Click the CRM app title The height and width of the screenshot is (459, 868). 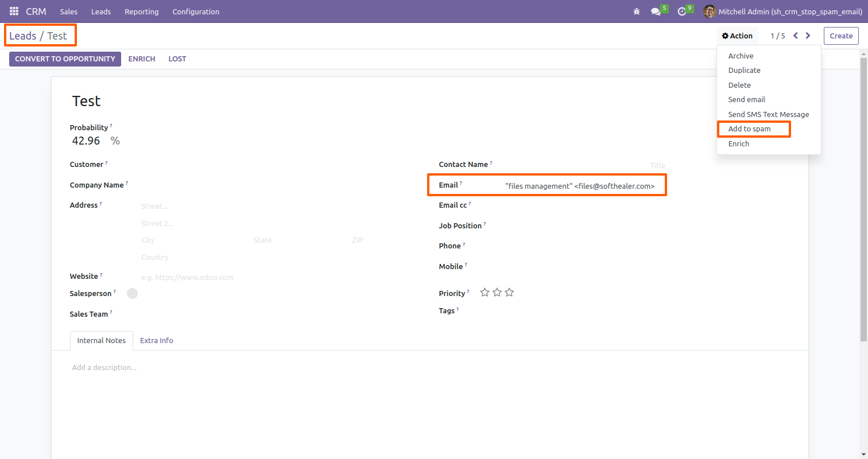point(36,11)
